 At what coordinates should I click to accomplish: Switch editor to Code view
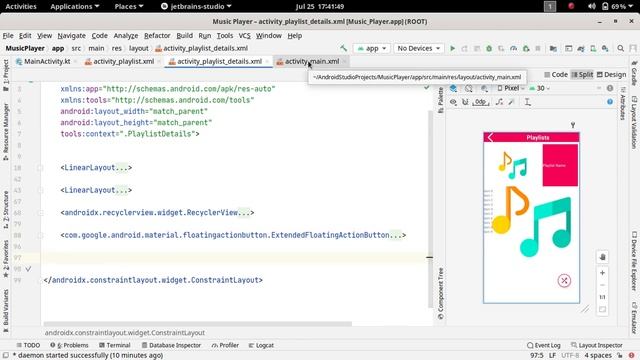(556, 75)
